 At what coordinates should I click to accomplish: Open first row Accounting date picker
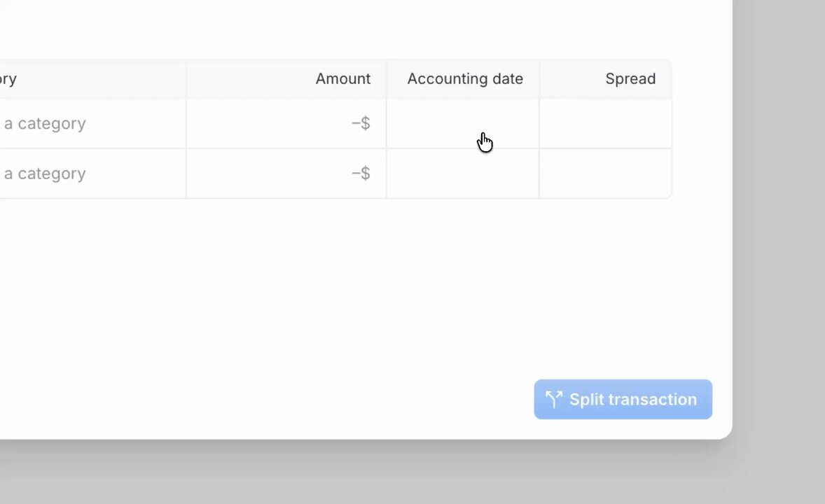[463, 124]
